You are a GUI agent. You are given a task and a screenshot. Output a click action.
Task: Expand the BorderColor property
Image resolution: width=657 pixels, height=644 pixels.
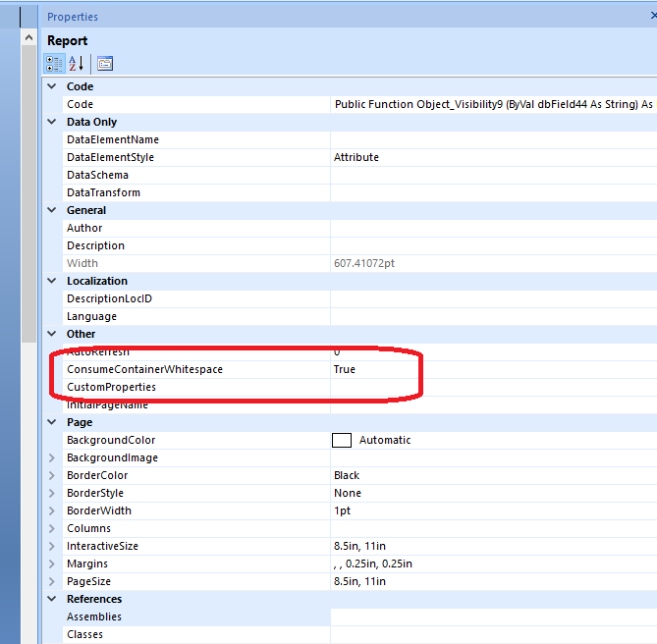click(x=52, y=475)
